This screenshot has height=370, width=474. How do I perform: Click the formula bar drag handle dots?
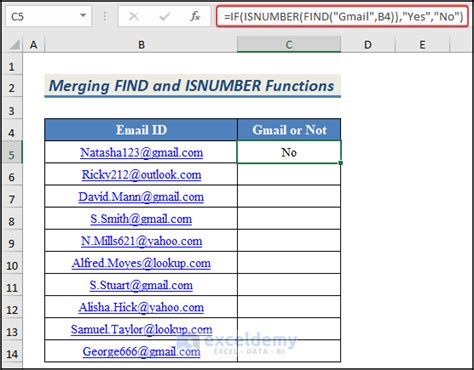105,16
